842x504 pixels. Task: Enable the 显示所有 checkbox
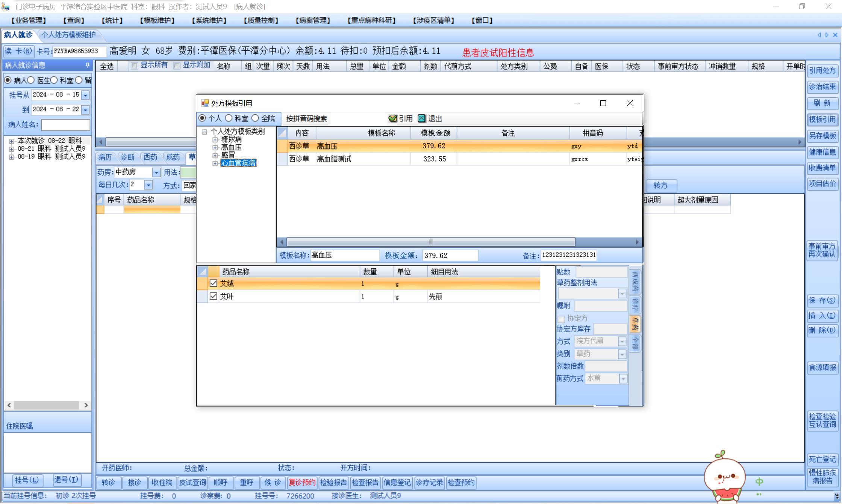(134, 66)
